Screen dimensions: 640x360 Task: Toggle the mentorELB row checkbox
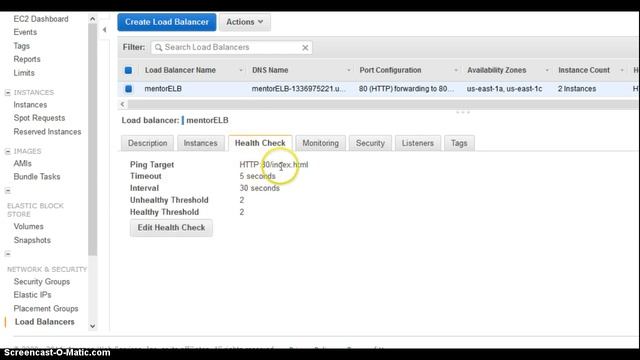tap(129, 89)
